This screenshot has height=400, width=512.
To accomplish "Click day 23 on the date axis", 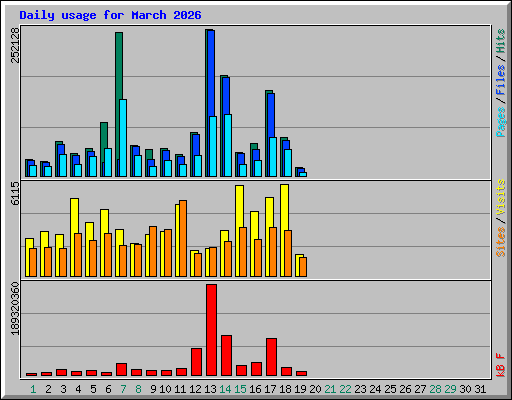I will coord(360,389).
